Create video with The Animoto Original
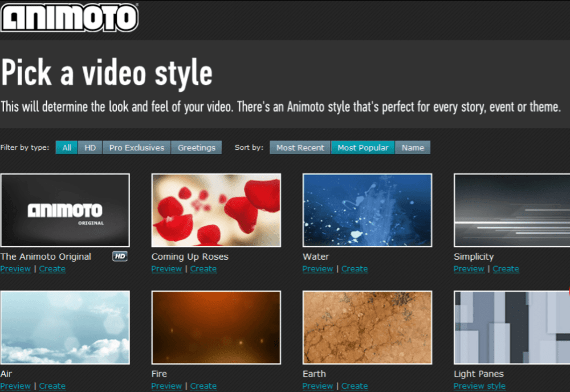 [x=52, y=269]
